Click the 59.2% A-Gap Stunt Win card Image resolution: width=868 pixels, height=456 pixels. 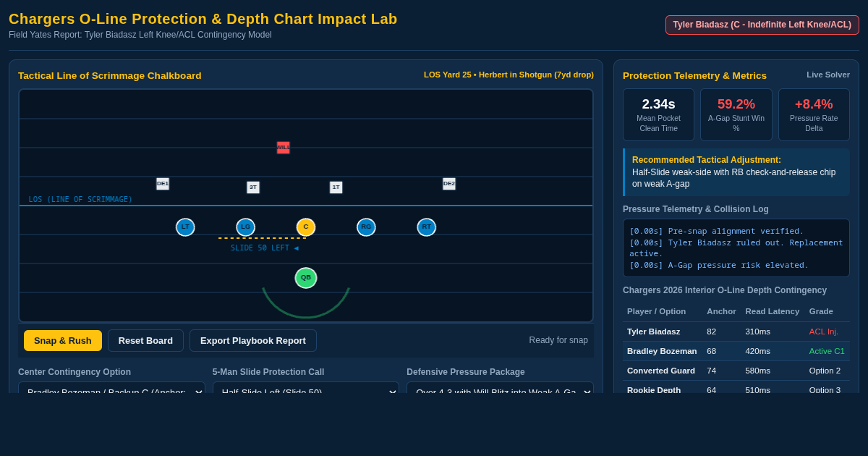coord(736,114)
